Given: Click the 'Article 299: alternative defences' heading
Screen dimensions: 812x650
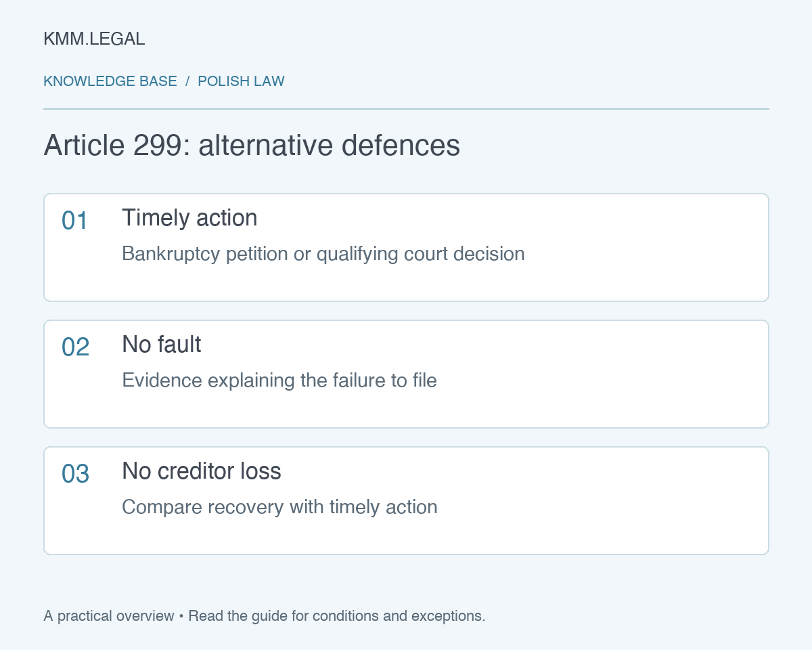Looking at the screenshot, I should coord(252,146).
